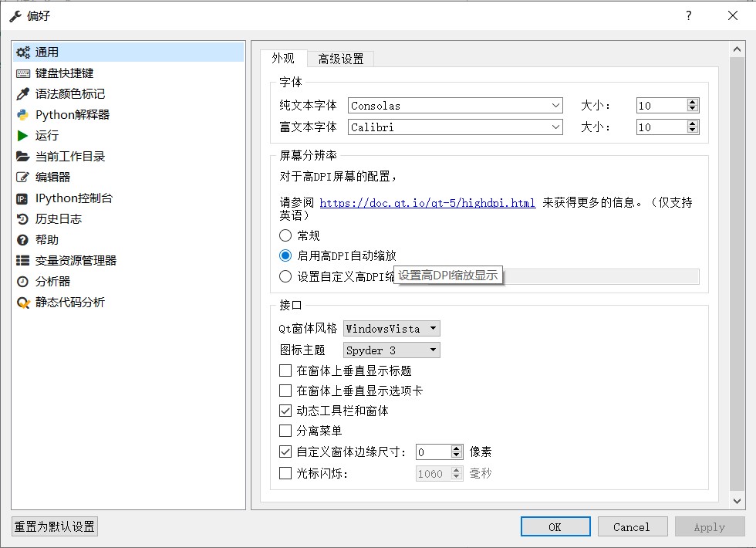Click the 富文本字体 size field
The width and height of the screenshot is (756, 548).
pyautogui.click(x=662, y=127)
